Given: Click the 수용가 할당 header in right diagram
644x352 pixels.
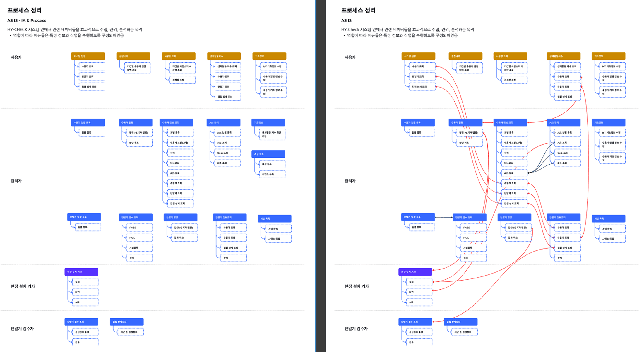Looking at the screenshot, I should click(x=465, y=122).
